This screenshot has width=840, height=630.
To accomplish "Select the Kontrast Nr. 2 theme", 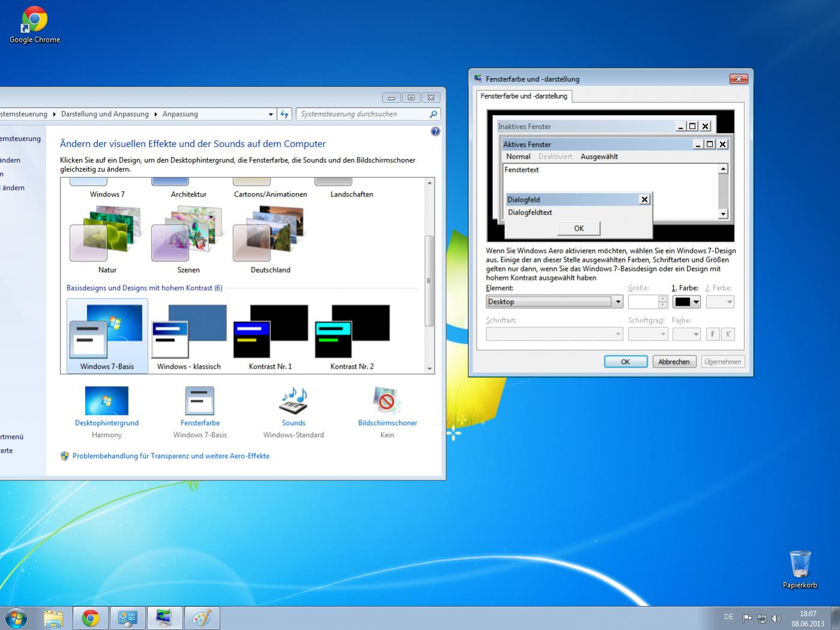I will (x=352, y=336).
